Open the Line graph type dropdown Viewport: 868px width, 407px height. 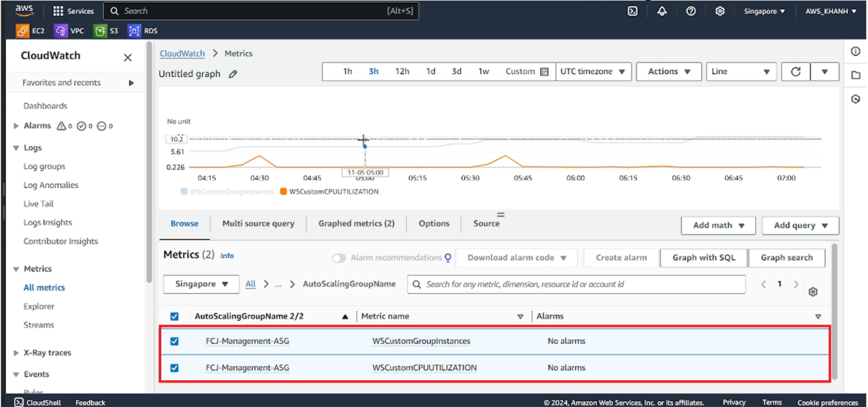(741, 71)
